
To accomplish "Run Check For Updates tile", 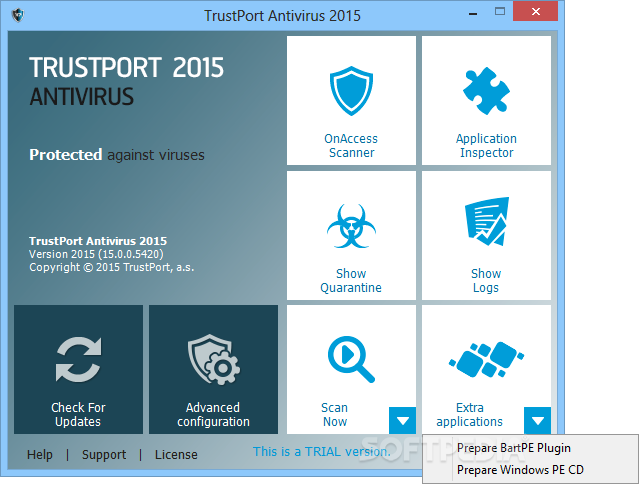I will 78,370.
